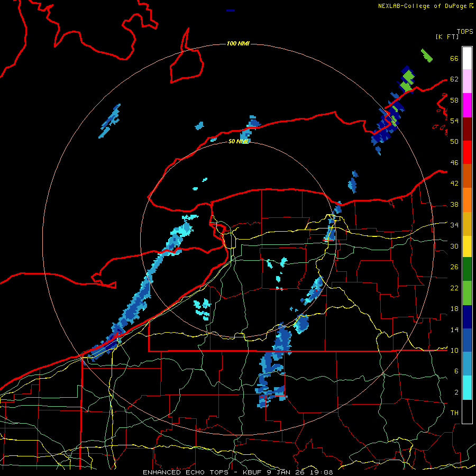Click the bright yellow legend swatch
This screenshot has height=476, width=476.
[x=467, y=246]
